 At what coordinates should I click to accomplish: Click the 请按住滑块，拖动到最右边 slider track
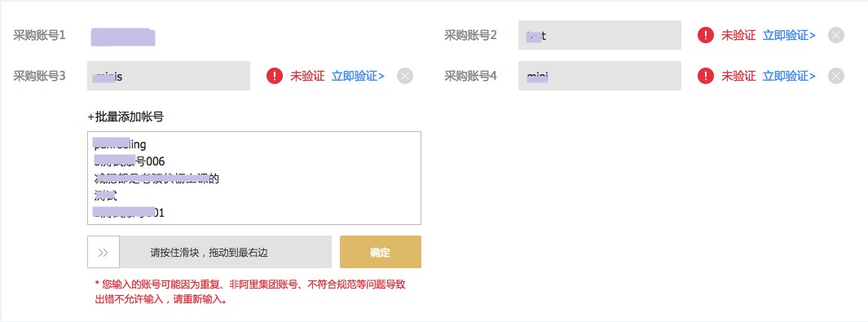pyautogui.click(x=209, y=252)
